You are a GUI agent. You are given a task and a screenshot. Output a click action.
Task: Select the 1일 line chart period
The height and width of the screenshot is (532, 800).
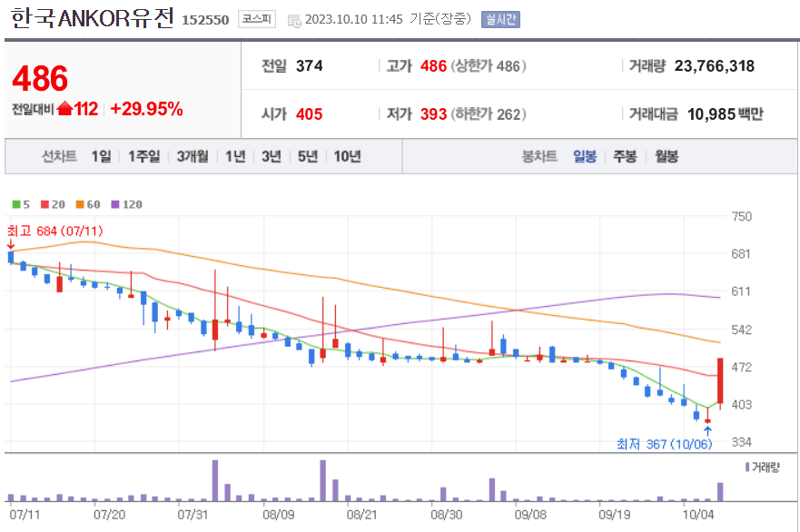point(101,156)
